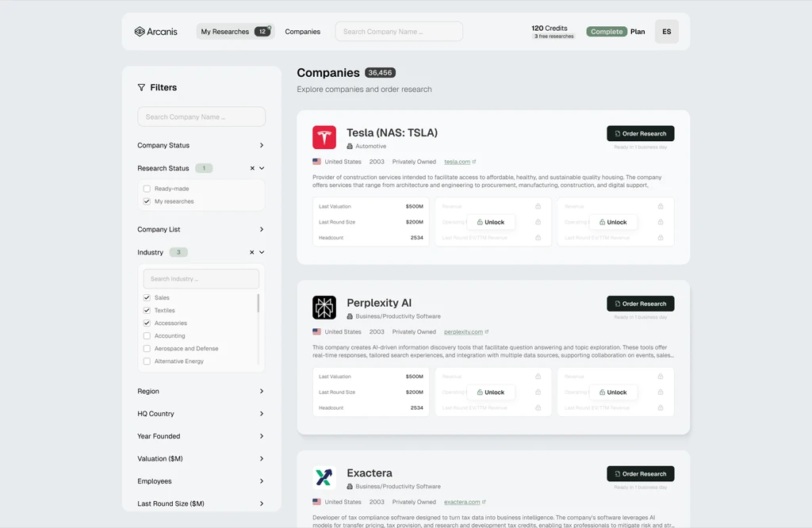Screen dimensions: 812x528
Task: Open the tesla.com link
Action: 457,162
